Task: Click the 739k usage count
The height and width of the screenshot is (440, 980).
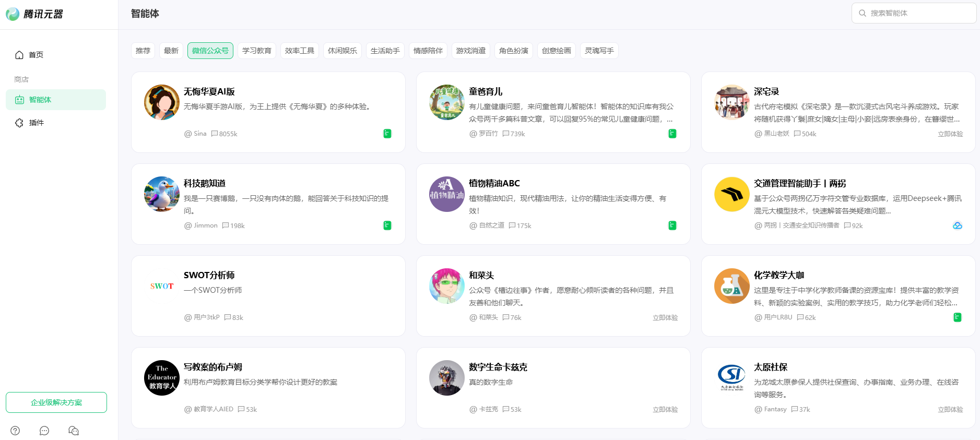Action: (x=514, y=134)
